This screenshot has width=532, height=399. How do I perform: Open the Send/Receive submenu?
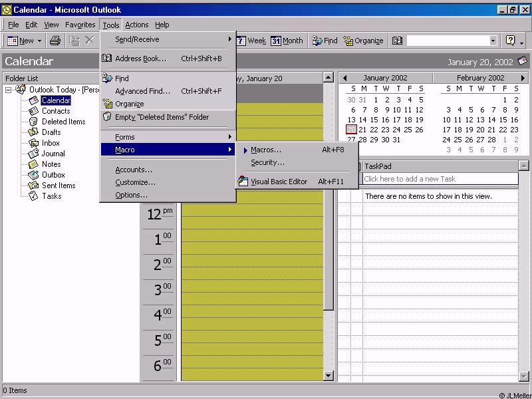click(x=137, y=39)
